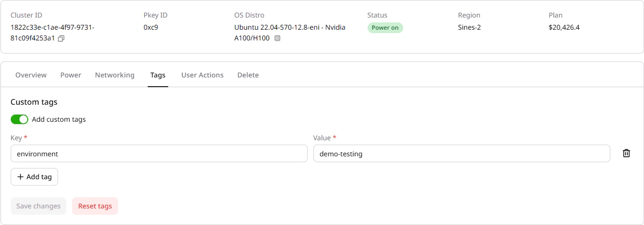Switch to the Power tab

[x=71, y=75]
